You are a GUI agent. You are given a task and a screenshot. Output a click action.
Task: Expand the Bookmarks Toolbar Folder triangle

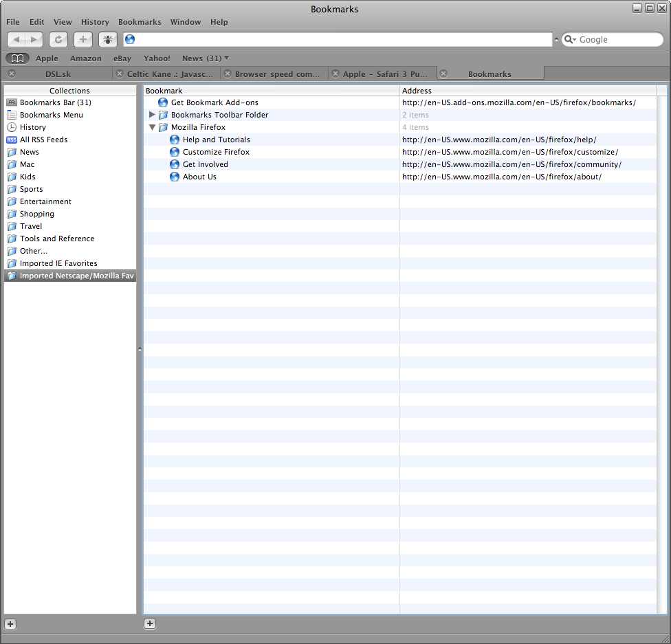click(x=152, y=115)
